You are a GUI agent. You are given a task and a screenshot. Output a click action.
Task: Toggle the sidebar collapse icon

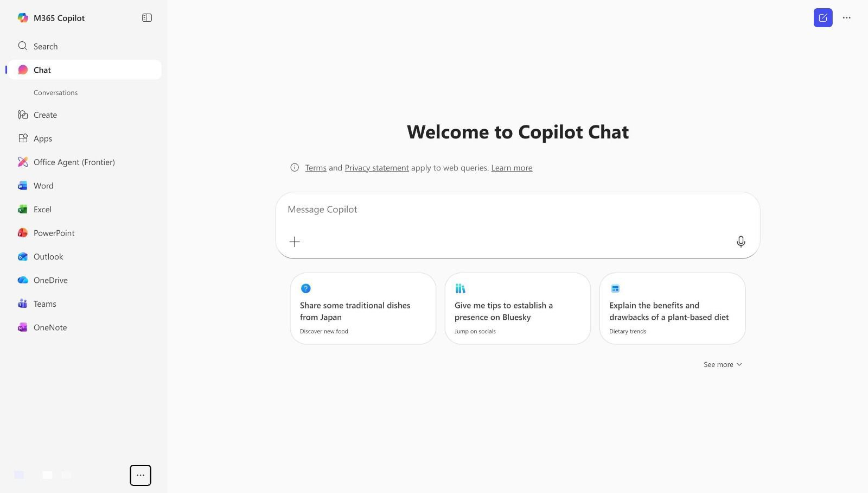pos(147,18)
